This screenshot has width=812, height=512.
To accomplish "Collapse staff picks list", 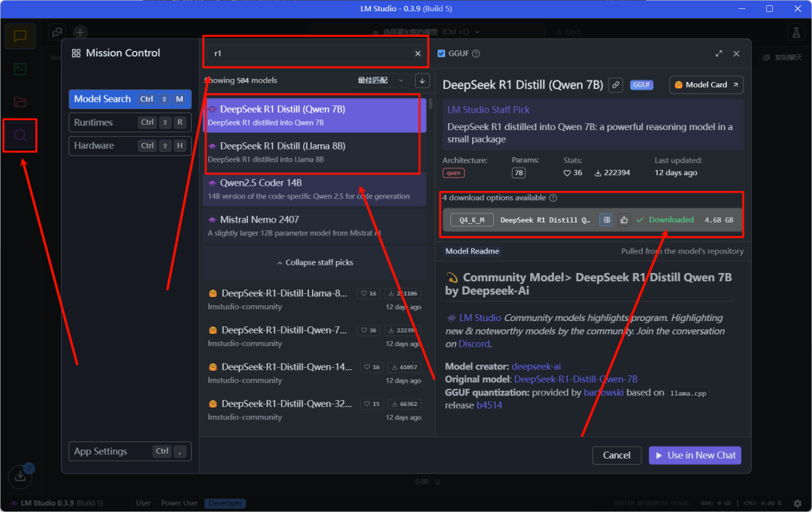I will [x=315, y=262].
